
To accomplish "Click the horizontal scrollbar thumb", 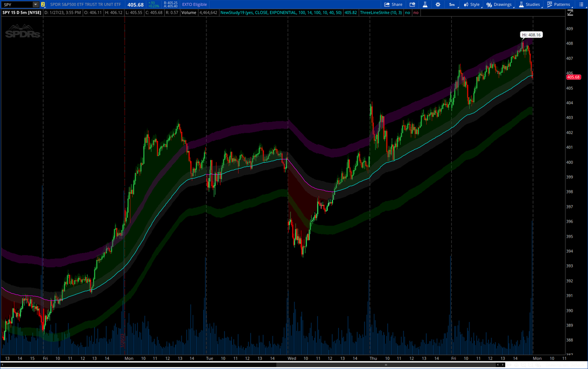I will click(x=386, y=365).
